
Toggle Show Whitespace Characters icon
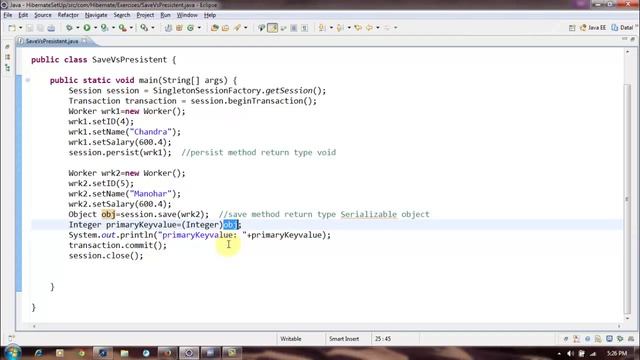tap(304, 28)
